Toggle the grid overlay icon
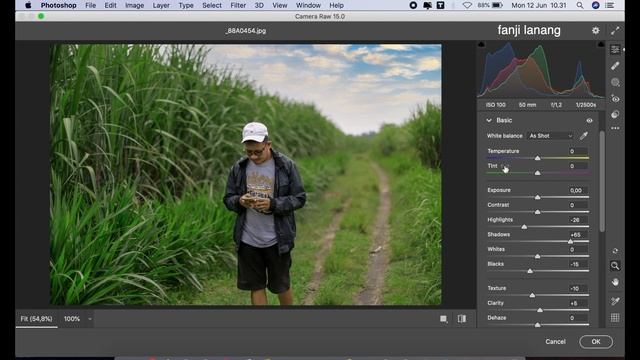The height and width of the screenshot is (360, 640). [615, 318]
